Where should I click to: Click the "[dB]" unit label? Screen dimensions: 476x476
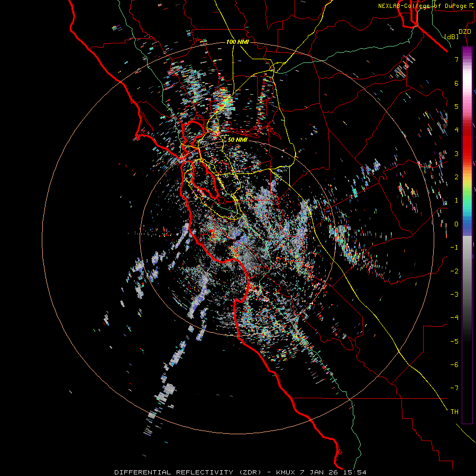point(452,36)
